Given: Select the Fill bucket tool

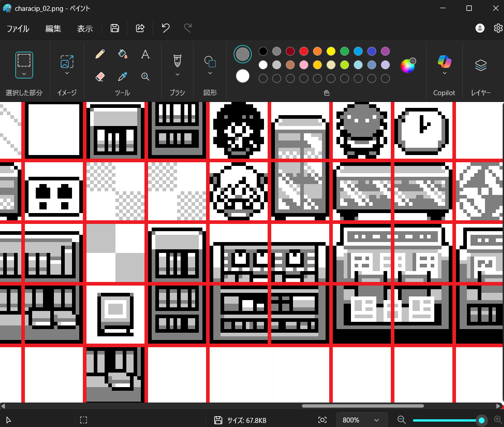Looking at the screenshot, I should click(x=122, y=54).
